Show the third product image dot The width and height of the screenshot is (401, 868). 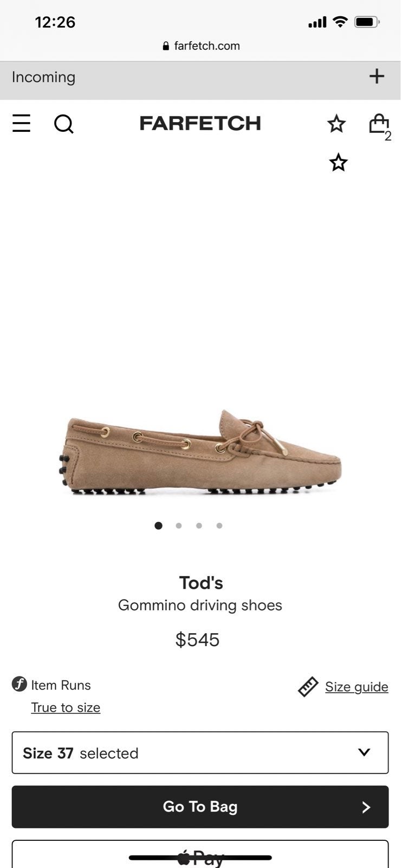click(x=199, y=525)
